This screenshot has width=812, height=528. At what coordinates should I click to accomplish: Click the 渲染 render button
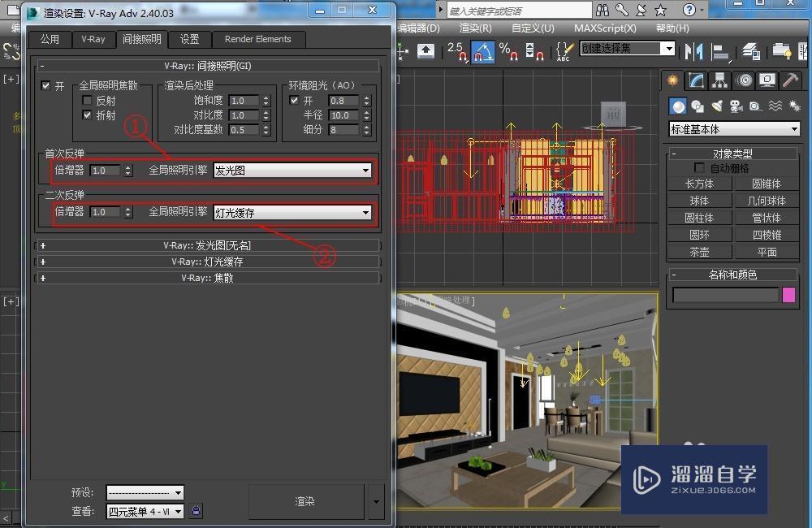[x=306, y=502]
